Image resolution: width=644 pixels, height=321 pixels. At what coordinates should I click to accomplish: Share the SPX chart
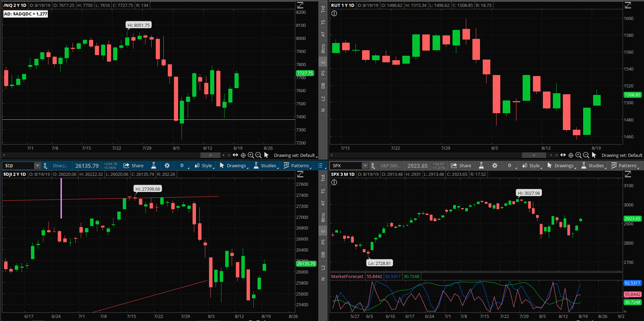(461, 165)
